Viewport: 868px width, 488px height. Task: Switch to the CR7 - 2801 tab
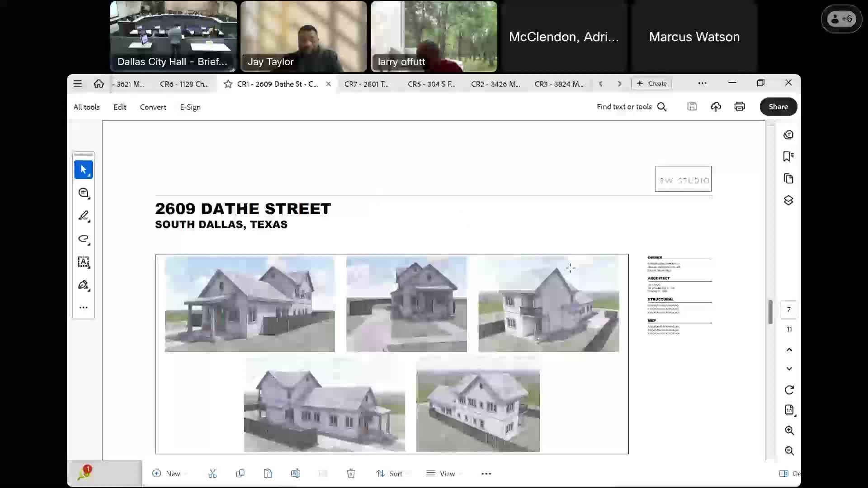(x=367, y=84)
